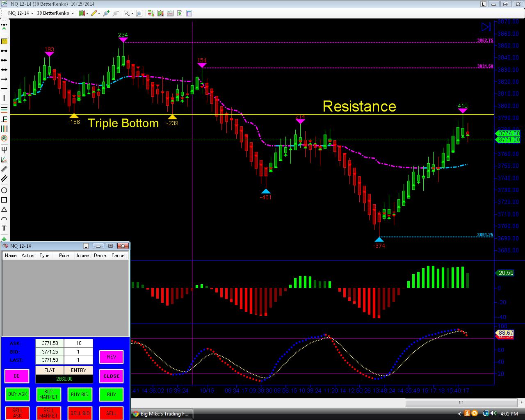525x420 pixels.
Task: Select the regression channel tool
Action: (x=4, y=169)
